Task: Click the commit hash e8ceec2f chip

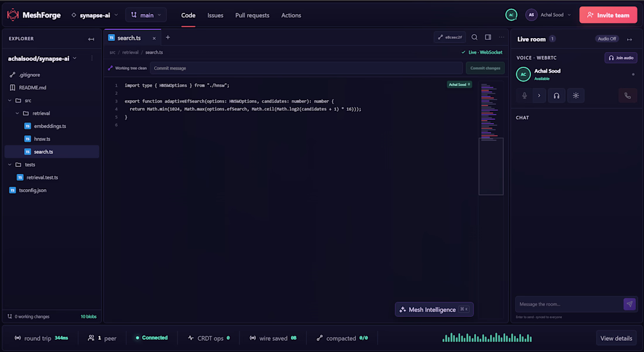Action: pyautogui.click(x=450, y=37)
